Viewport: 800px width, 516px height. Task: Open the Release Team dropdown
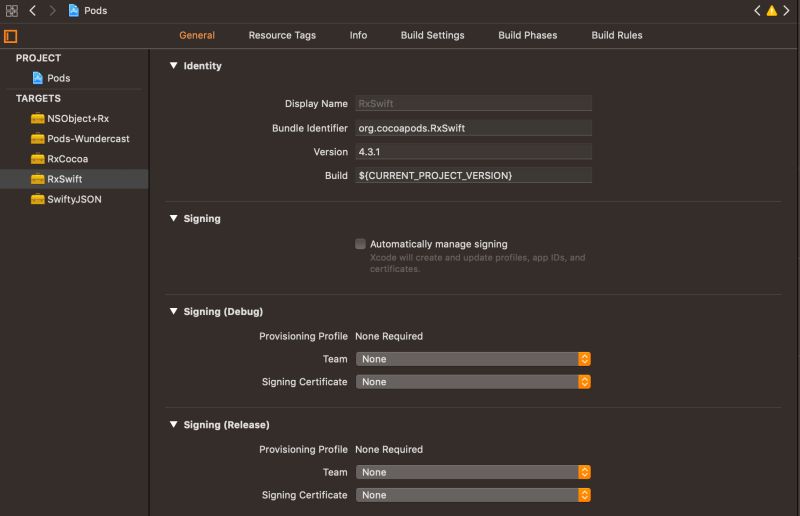(x=473, y=472)
